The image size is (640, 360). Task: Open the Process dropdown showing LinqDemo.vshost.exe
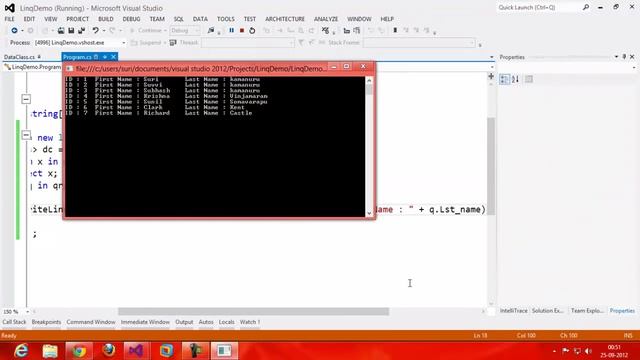[x=80, y=42]
